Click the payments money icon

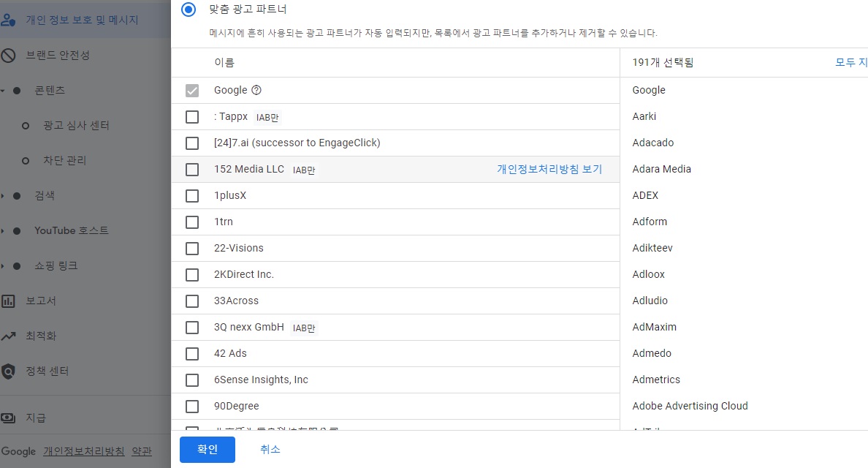8,418
